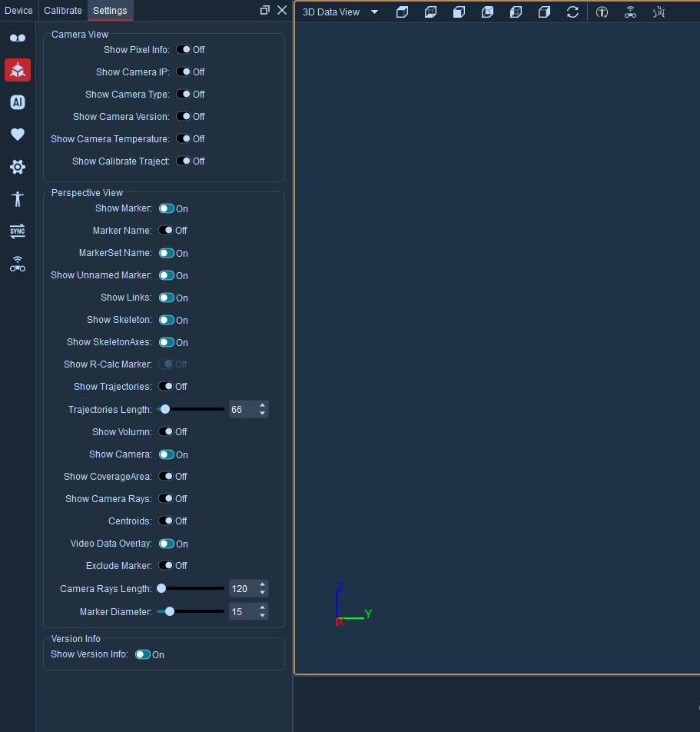The width and height of the screenshot is (700, 732).
Task: Close the Settings panel
Action: coord(282,10)
